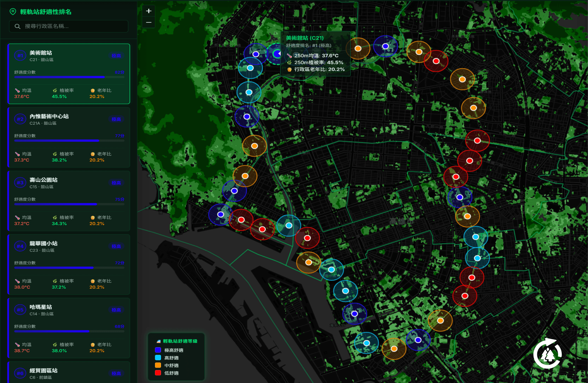The image size is (588, 383).
Task: Click the thermometer icon on 哈瑪星站 card
Action: point(17,345)
